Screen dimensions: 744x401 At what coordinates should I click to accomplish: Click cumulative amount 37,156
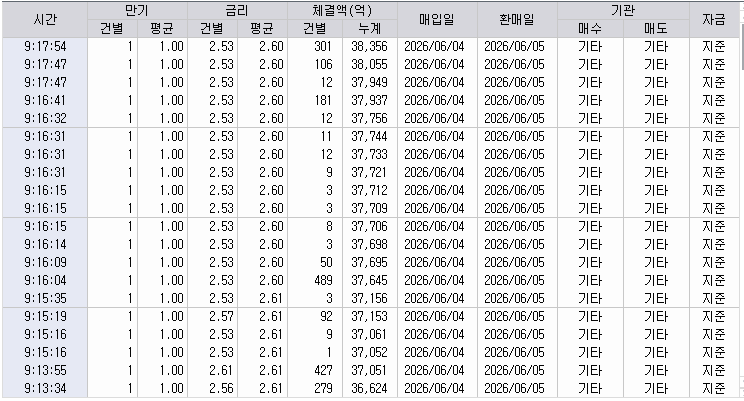coord(370,298)
